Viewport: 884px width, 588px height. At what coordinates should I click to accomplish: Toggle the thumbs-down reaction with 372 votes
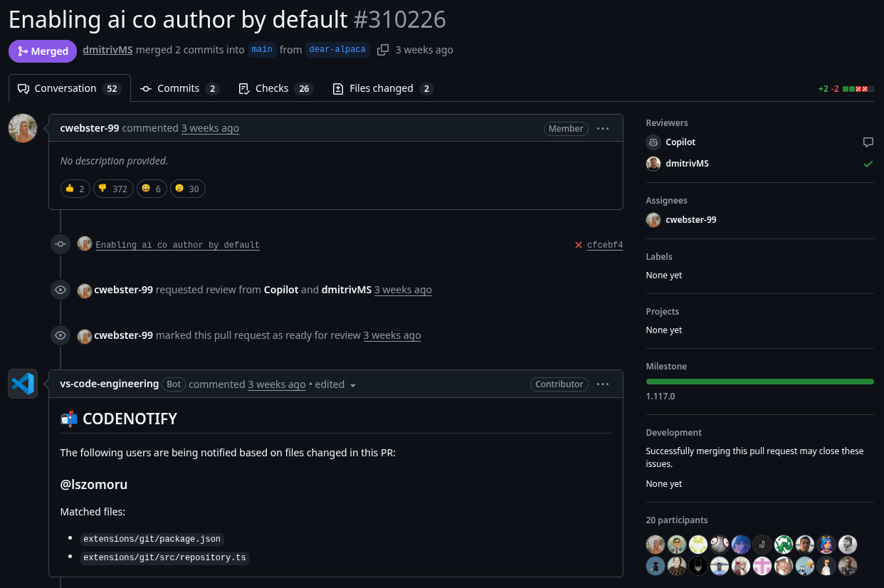pos(113,189)
